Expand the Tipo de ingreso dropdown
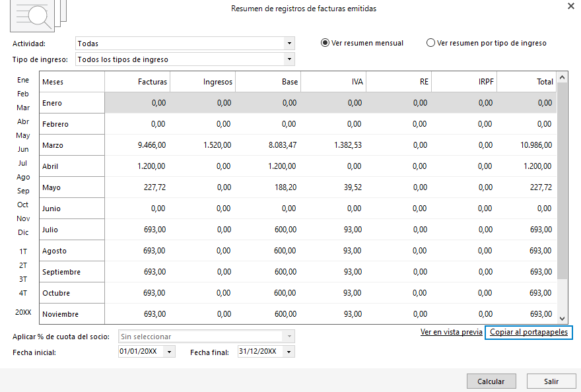The image size is (581, 392). coord(289,59)
